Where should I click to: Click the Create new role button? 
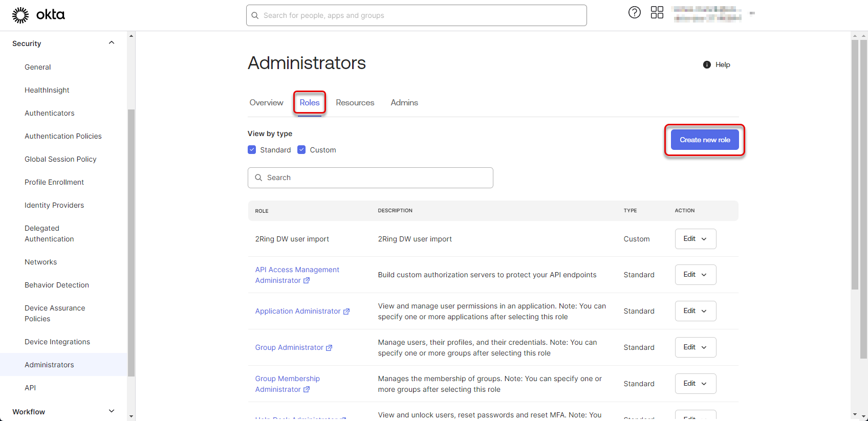(704, 140)
